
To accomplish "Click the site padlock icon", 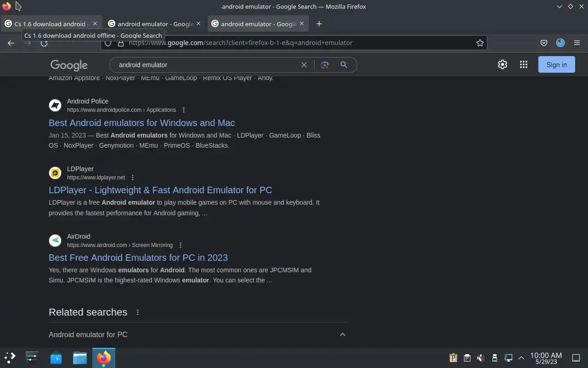I will point(121,43).
